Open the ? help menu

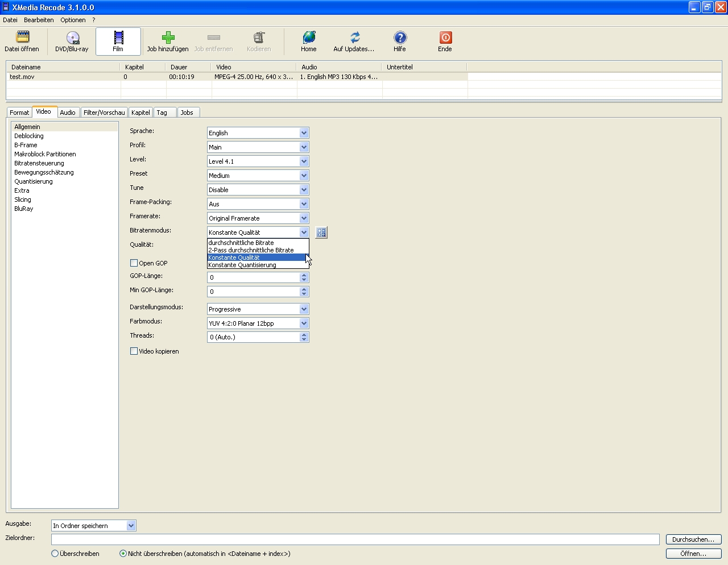94,20
